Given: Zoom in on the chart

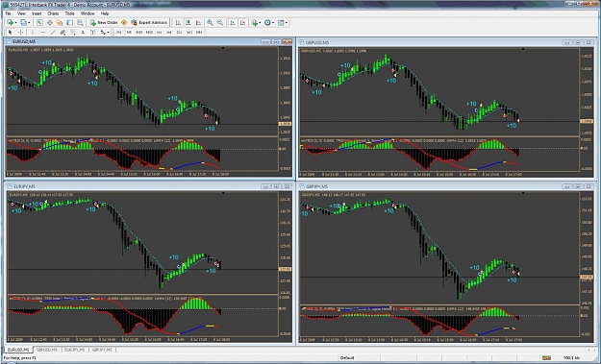Looking at the screenshot, I should (x=210, y=23).
